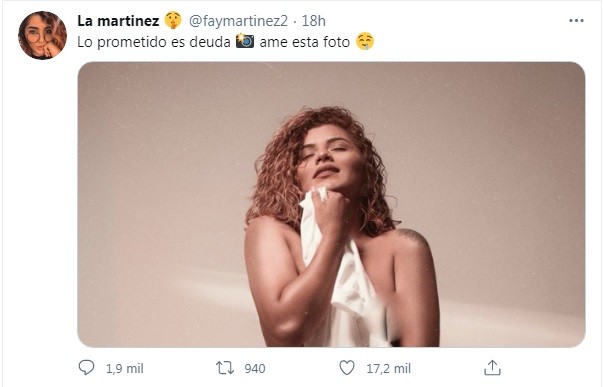Viewport: 604px width, 387px height.
Task: Retweet this post using the arrows icon
Action: point(225,368)
